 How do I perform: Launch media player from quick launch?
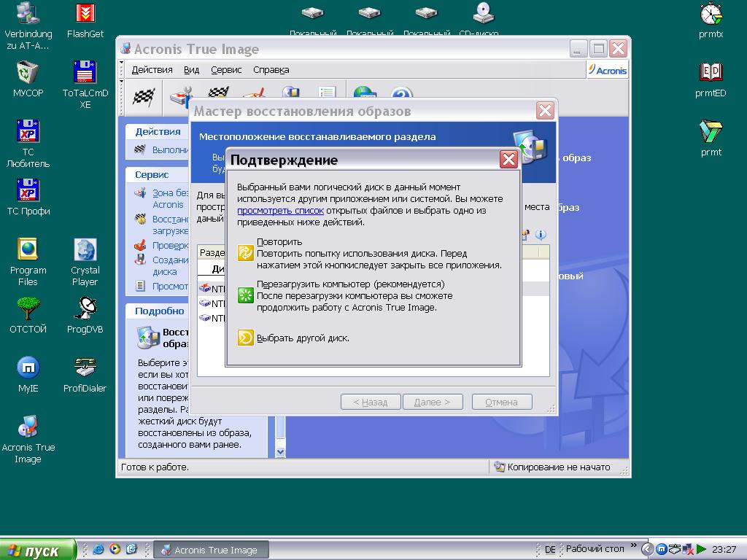pyautogui.click(x=115, y=549)
